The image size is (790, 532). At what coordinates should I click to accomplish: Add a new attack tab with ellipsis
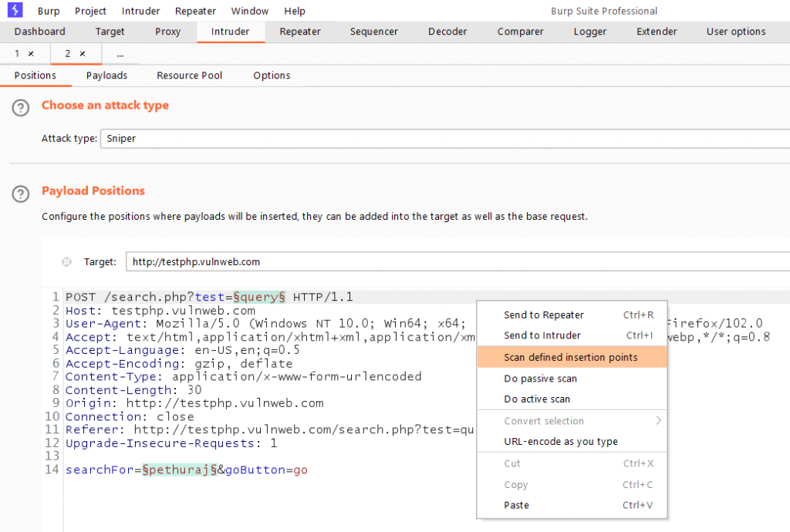[x=120, y=55]
